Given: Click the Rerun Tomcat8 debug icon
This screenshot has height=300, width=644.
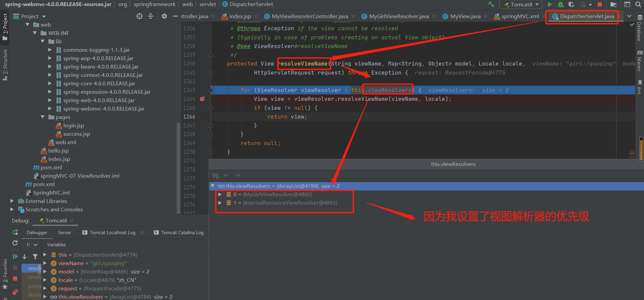Looking at the screenshot, I should 15,232.
